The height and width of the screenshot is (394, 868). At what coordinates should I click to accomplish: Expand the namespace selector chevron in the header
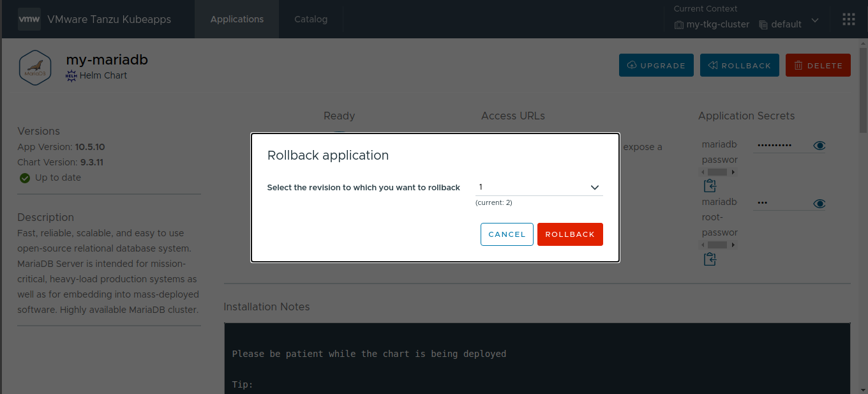[815, 20]
